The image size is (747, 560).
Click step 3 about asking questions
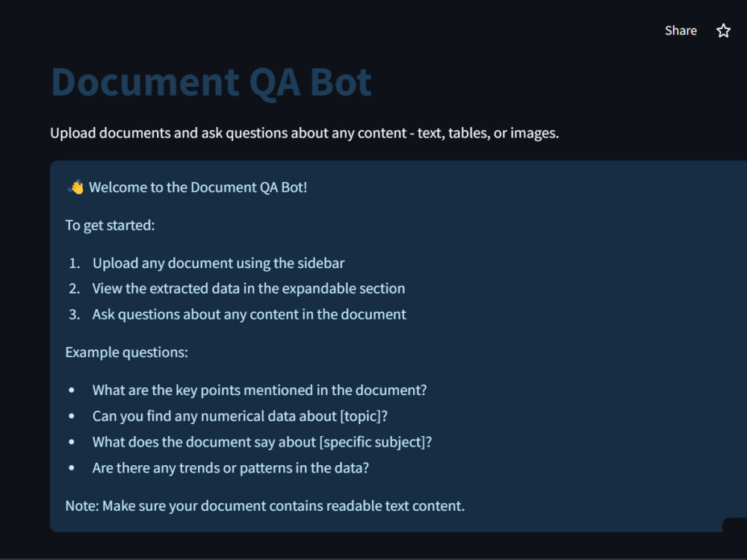click(x=249, y=314)
